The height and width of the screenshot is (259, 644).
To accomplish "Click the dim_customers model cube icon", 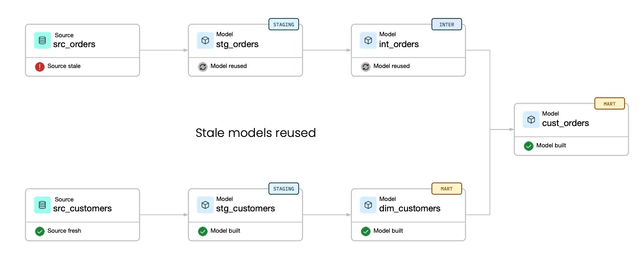I will 368,204.
